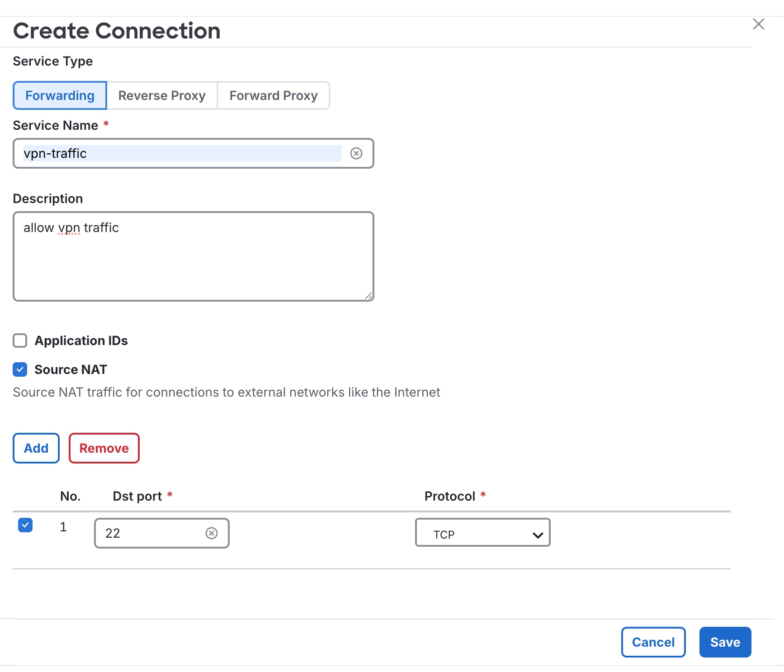Screen dimensions: 784x672
Task: Enable the Application IDs checkbox
Action: pos(20,341)
